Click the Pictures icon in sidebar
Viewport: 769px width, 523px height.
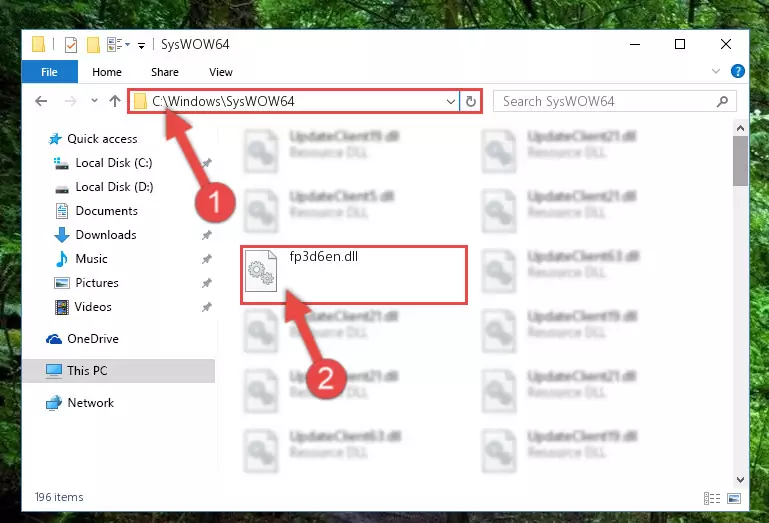(62, 283)
